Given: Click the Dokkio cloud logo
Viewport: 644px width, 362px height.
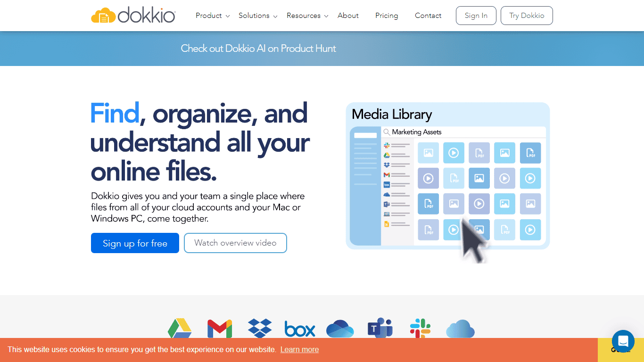Looking at the screenshot, I should pos(133,16).
